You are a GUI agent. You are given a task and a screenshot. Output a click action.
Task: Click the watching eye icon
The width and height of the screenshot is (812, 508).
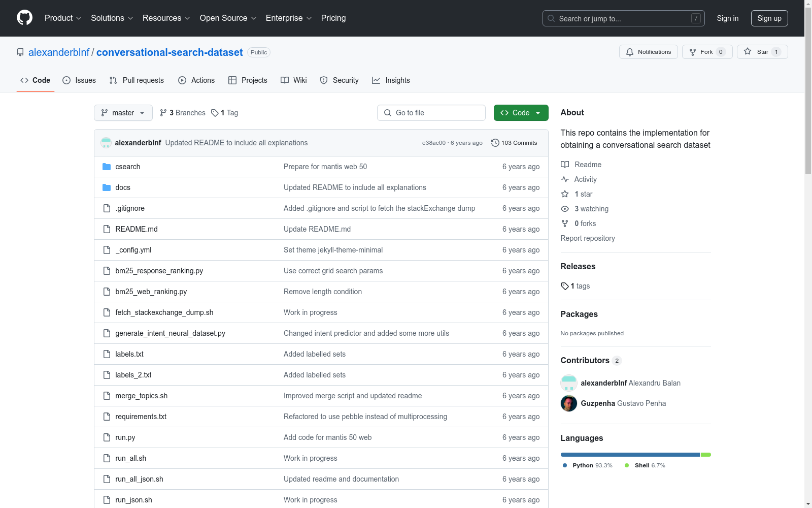[565, 209]
